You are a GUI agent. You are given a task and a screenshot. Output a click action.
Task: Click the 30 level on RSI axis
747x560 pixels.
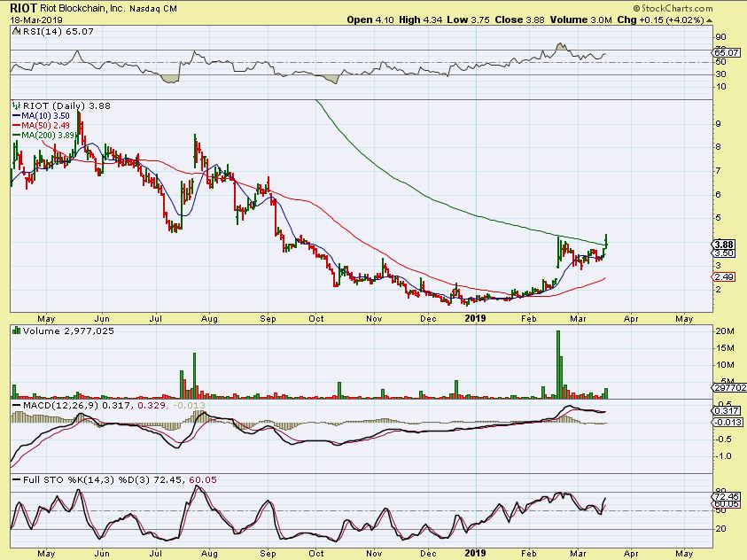point(720,74)
